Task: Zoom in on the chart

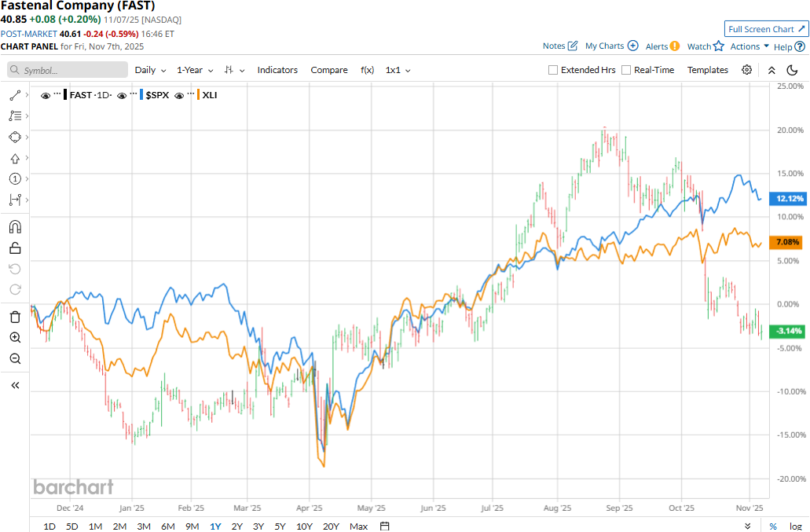Action: tap(15, 338)
